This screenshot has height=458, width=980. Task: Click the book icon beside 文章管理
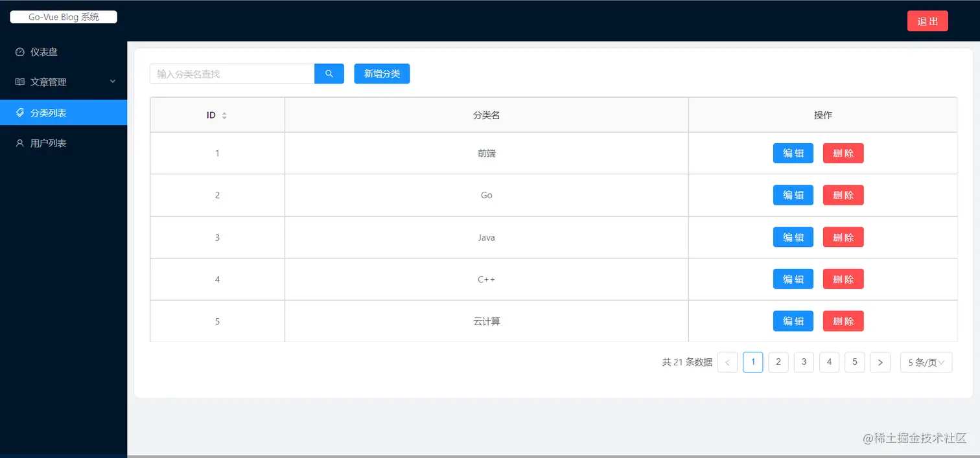(x=20, y=82)
